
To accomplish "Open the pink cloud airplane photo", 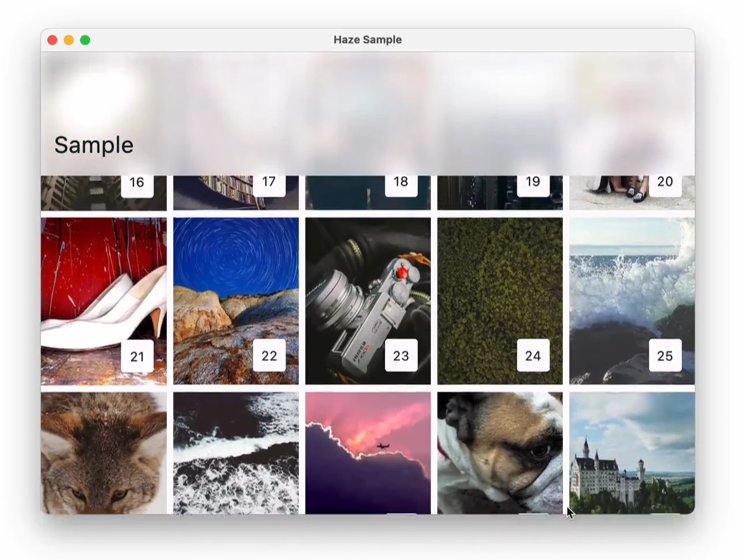I will pos(368,453).
